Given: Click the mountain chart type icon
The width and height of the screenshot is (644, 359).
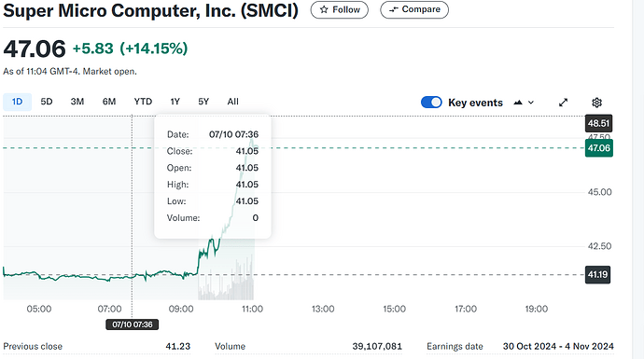Looking at the screenshot, I should [x=518, y=103].
